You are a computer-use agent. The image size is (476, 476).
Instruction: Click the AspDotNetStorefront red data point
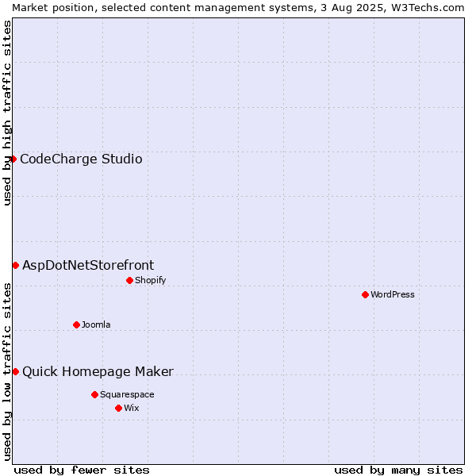point(16,266)
